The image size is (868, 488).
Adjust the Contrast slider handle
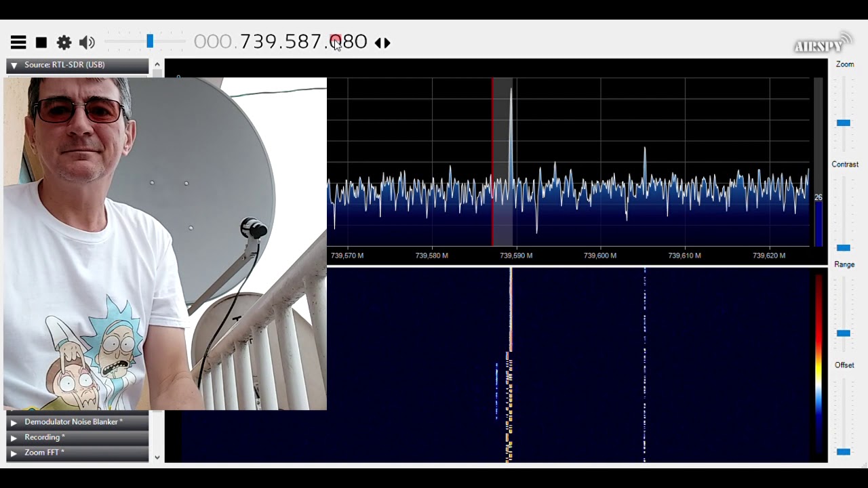[844, 248]
